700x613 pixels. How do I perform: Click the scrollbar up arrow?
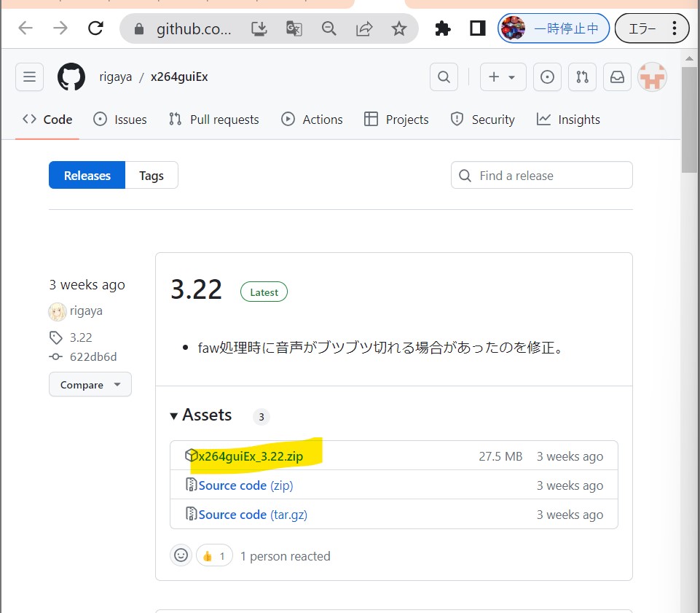click(x=689, y=58)
